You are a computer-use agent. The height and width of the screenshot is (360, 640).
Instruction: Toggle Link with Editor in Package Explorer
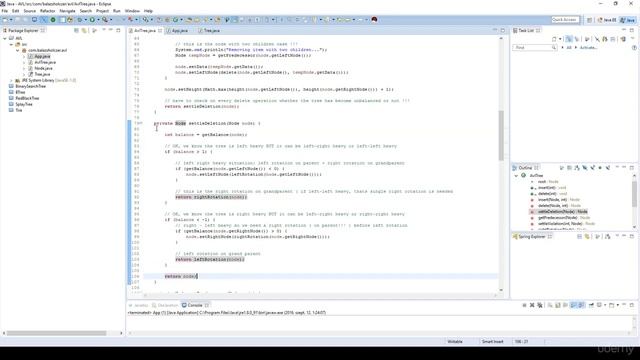pos(84,31)
